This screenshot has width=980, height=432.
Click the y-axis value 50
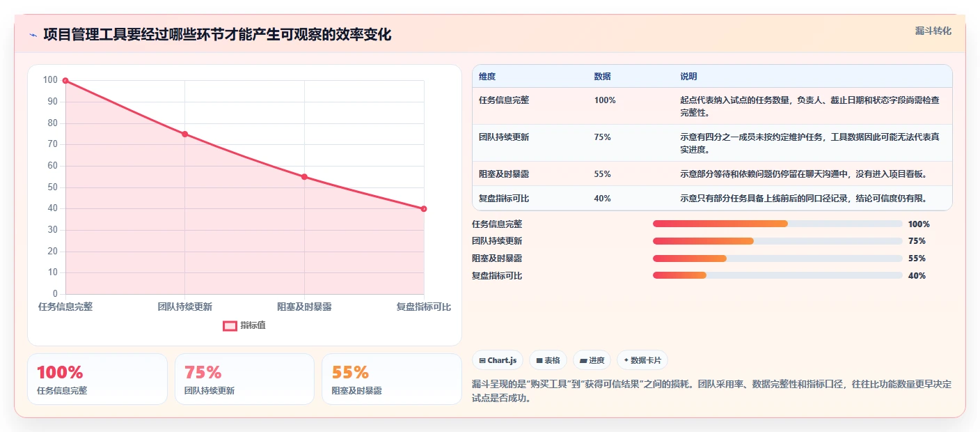(x=52, y=187)
